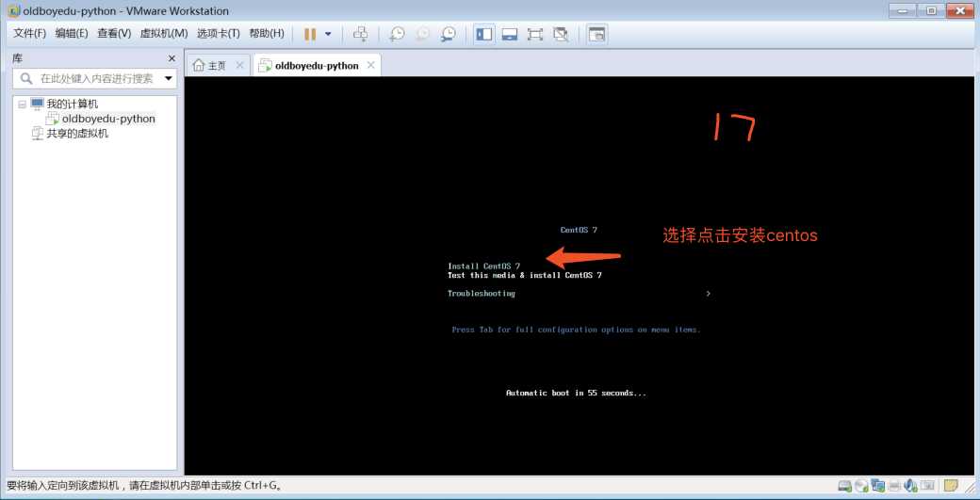Toggle the thumbnail bar view icon
Screen dimensions: 980x500
click(510, 34)
